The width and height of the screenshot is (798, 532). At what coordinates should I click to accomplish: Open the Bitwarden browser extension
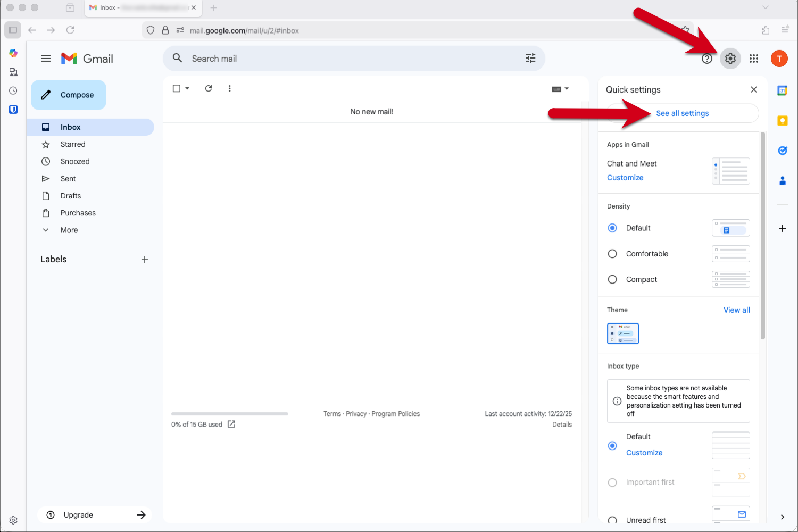tap(13, 109)
